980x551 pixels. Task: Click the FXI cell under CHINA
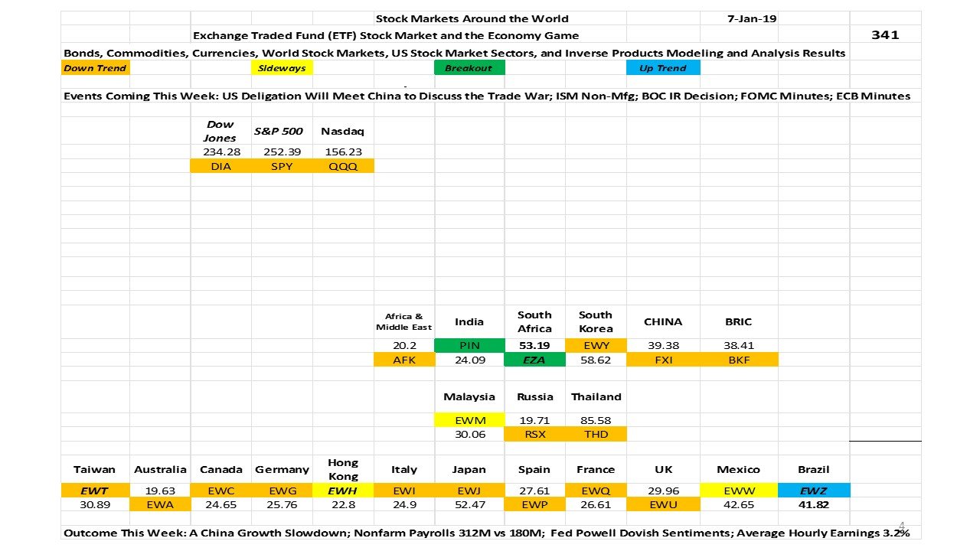click(x=663, y=360)
